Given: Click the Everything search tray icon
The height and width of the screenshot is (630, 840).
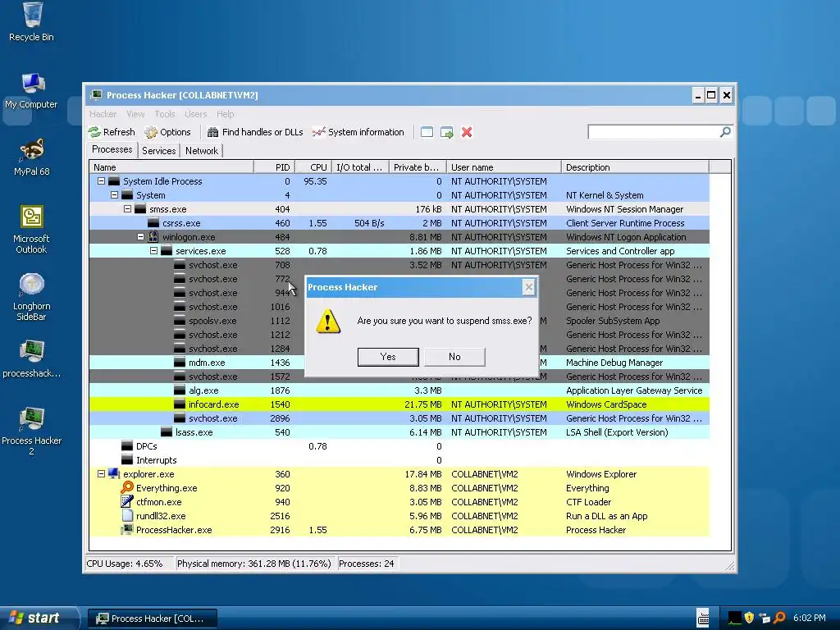Looking at the screenshot, I should 780,618.
